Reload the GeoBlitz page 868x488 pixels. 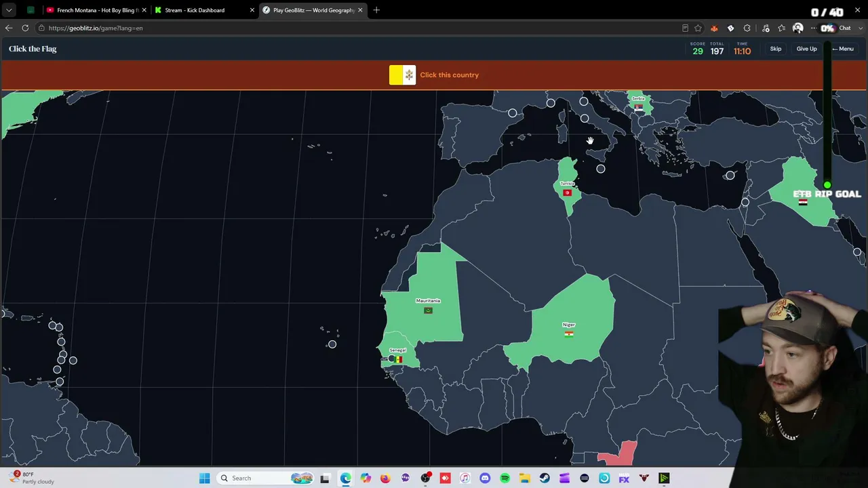tap(25, 28)
